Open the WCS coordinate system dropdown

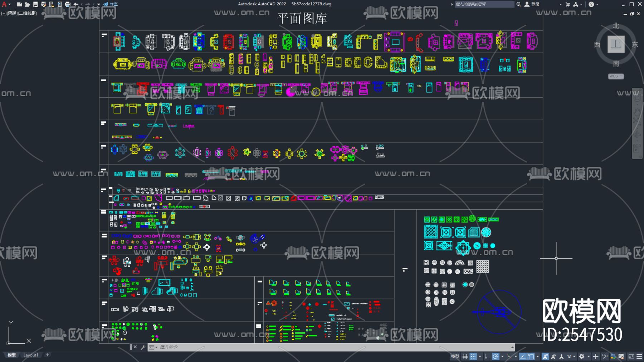coord(616,76)
